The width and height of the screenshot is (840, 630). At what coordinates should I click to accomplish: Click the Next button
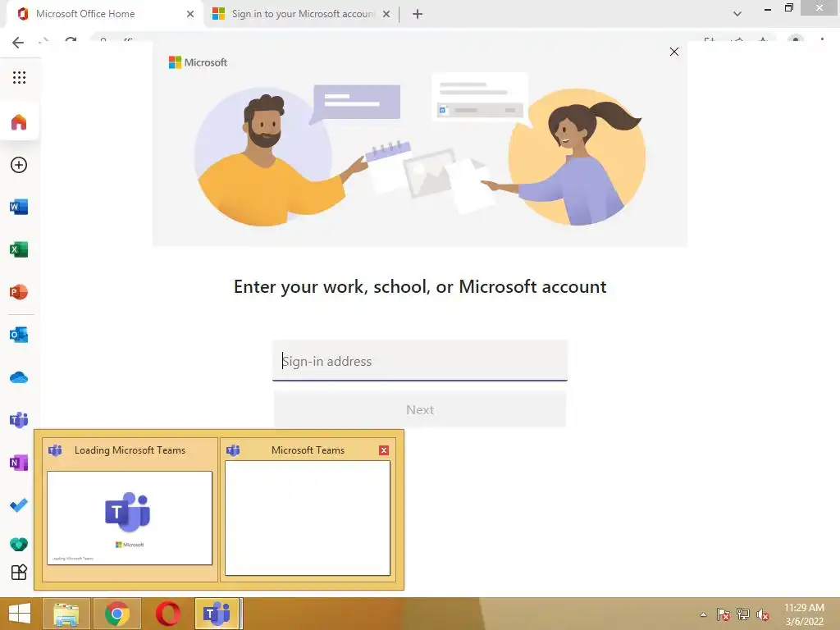coord(420,410)
